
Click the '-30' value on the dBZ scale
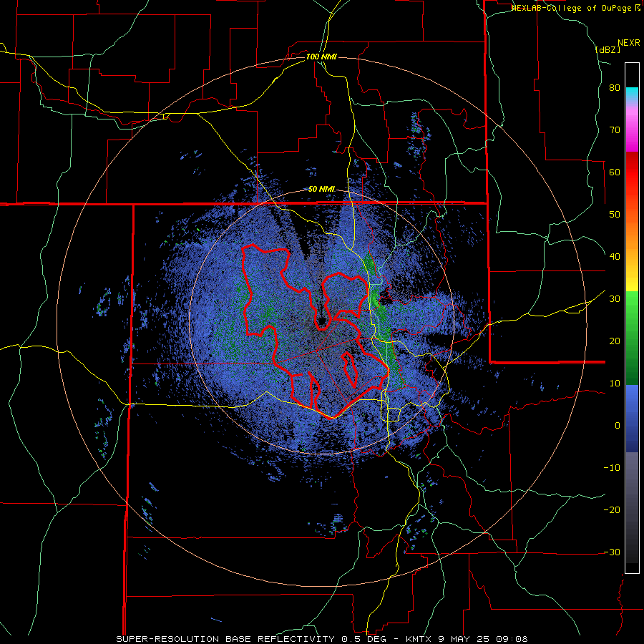(612, 552)
